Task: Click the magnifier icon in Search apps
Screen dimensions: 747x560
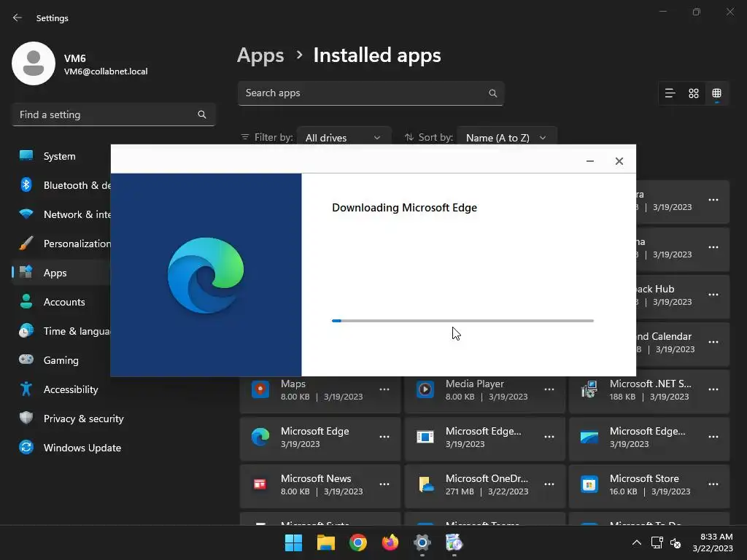Action: [x=492, y=93]
